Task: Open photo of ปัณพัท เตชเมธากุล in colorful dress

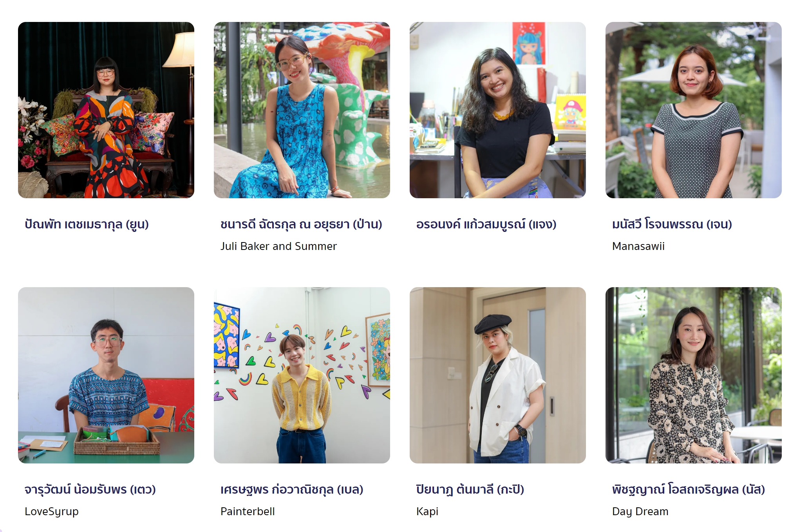Action: coord(106,110)
